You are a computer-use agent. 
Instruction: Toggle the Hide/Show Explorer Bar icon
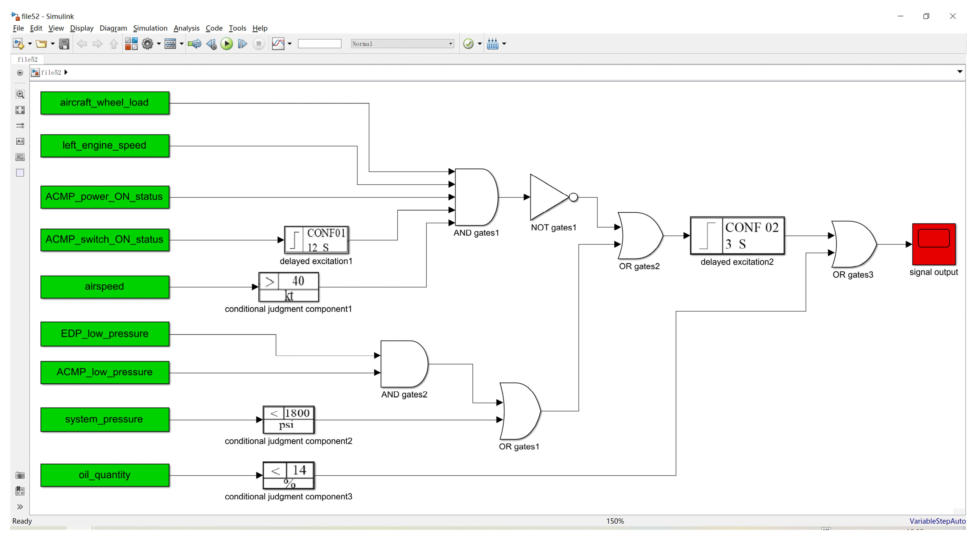[20, 73]
